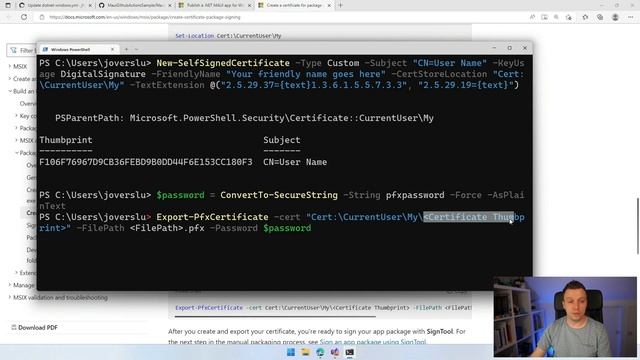Image resolution: width=640 pixels, height=360 pixels.
Task: Close the Windows PowerShell terminal tab
Action: pyautogui.click(x=113, y=49)
